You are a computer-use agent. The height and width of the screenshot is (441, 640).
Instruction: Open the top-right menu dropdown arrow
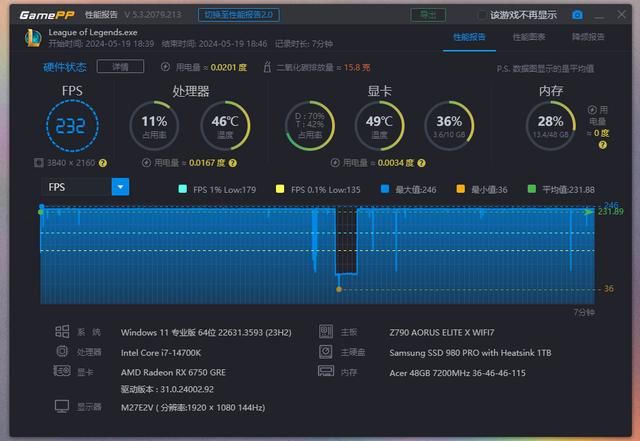tap(598, 15)
